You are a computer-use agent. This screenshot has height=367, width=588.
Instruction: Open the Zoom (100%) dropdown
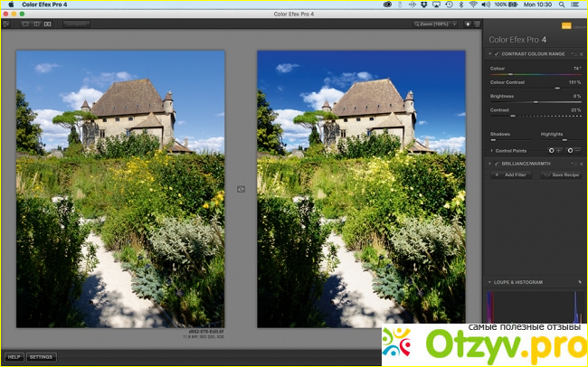(x=434, y=24)
